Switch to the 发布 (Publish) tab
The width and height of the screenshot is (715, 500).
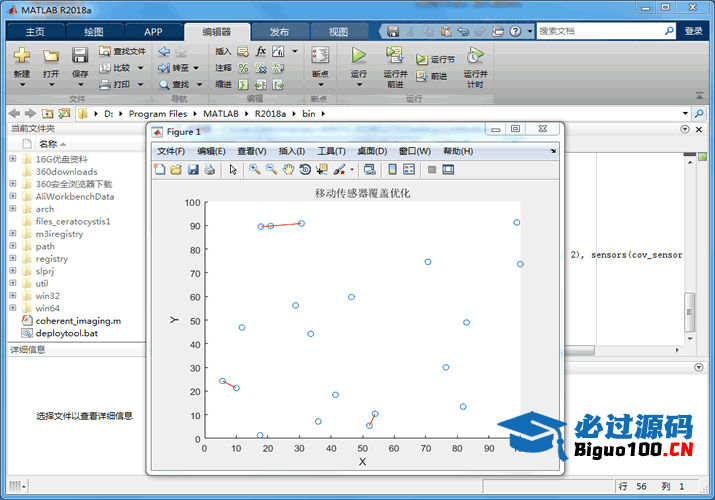pos(279,31)
